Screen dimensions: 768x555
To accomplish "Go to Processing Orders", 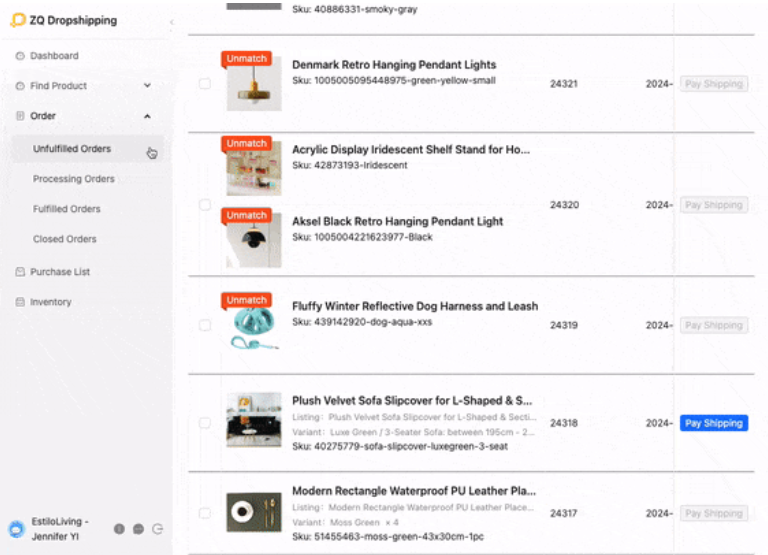I will coord(73,179).
